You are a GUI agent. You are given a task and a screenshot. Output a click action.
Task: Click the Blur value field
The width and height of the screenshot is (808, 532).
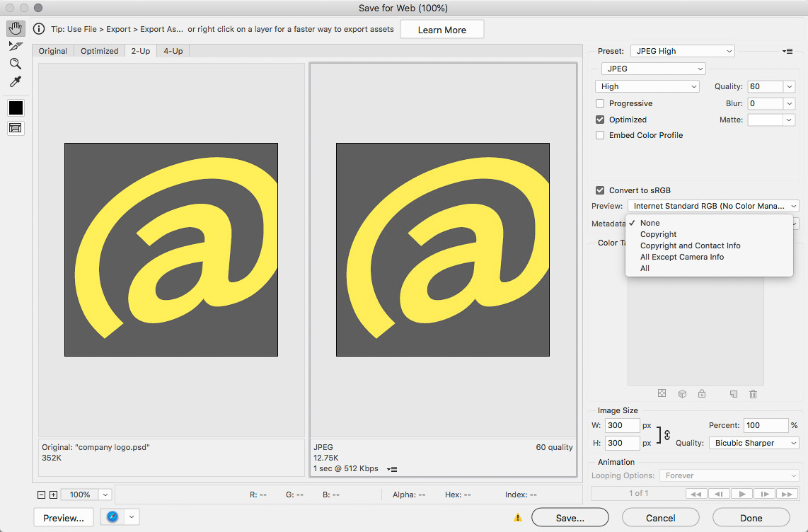pyautogui.click(x=766, y=103)
